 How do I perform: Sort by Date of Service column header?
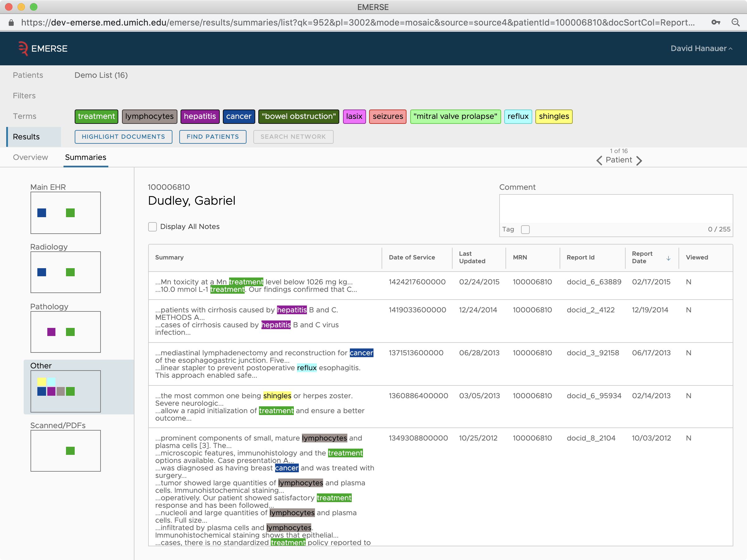pos(412,258)
